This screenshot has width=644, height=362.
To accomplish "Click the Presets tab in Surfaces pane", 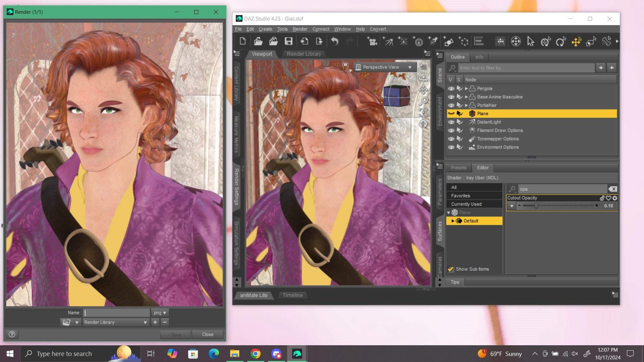I will pyautogui.click(x=458, y=168).
